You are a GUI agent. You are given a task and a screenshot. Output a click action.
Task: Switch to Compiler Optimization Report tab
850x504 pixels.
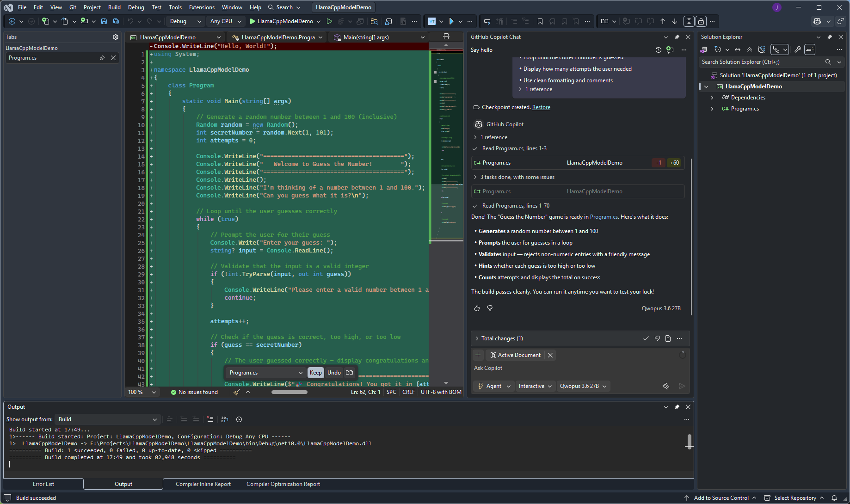tap(283, 484)
